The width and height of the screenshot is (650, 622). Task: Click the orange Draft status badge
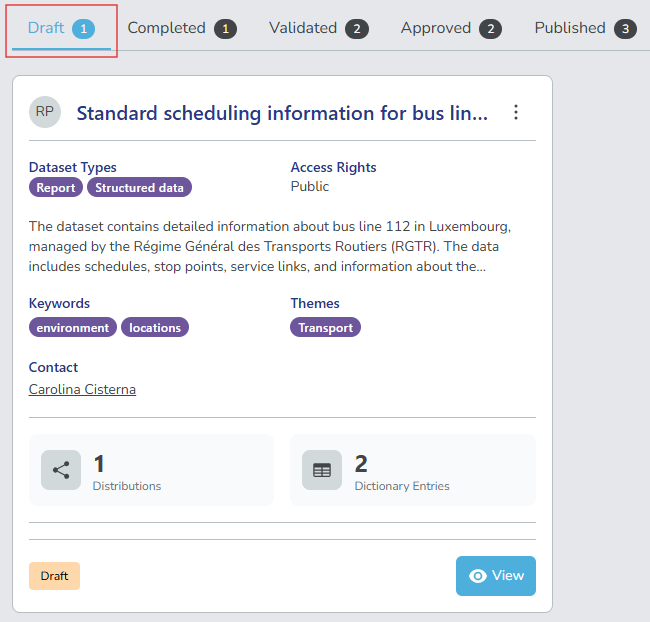coord(54,576)
